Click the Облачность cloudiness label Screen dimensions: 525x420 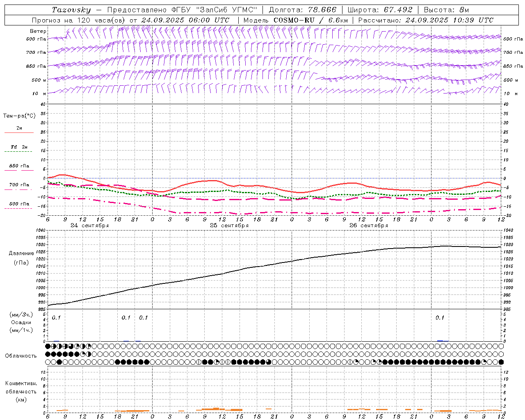[21, 356]
